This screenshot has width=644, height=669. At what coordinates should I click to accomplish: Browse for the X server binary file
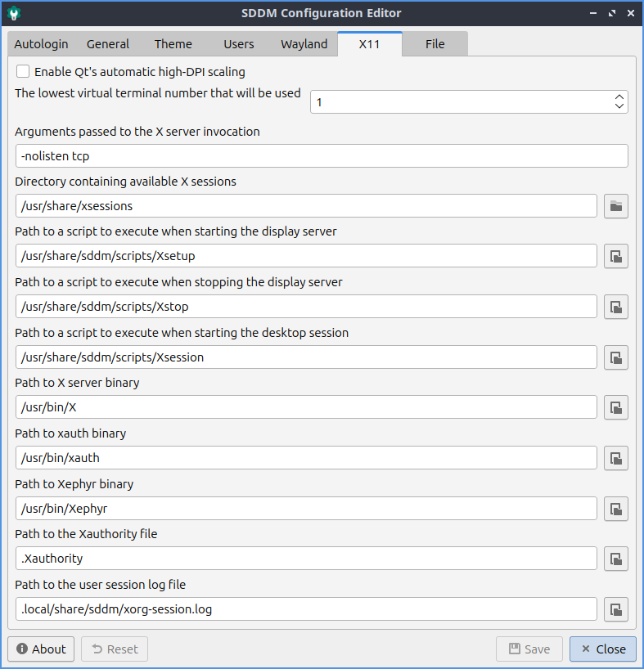click(x=615, y=408)
